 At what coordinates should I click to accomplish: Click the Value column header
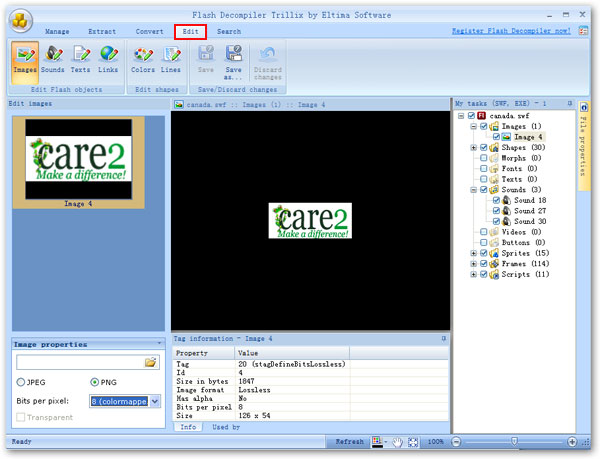click(292, 353)
